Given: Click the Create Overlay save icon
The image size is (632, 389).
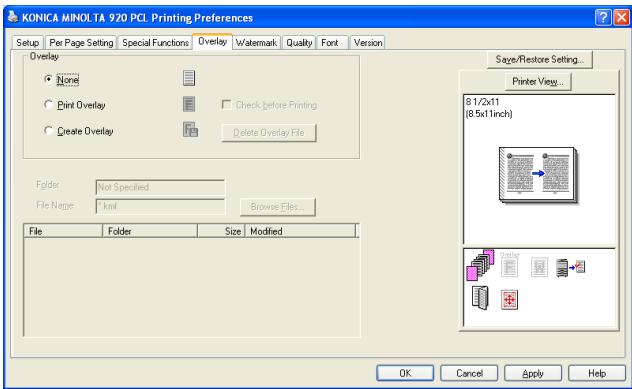Looking at the screenshot, I should coord(190,130).
